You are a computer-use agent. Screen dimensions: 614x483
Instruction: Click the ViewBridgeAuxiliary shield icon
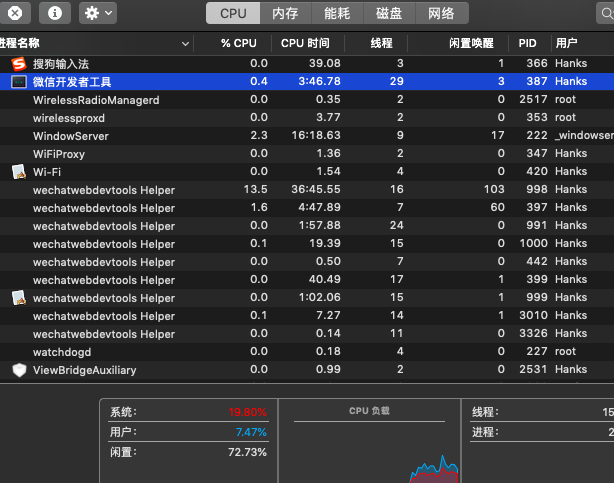point(18,370)
